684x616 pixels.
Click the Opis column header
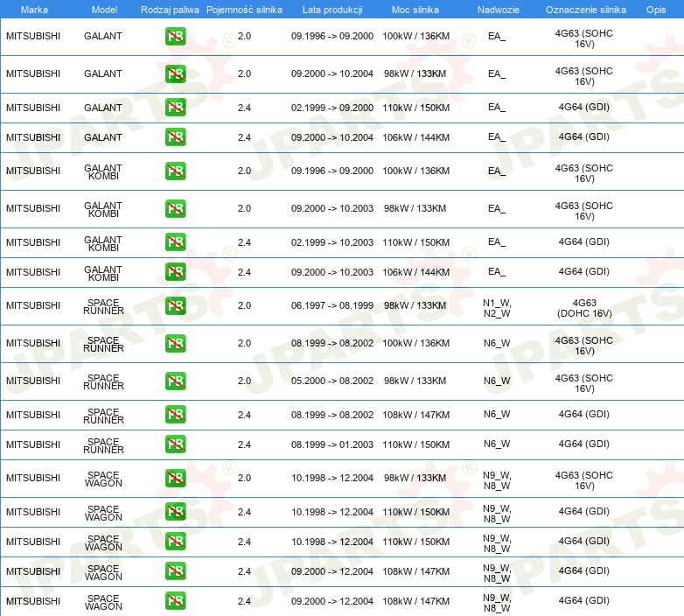pos(656,10)
